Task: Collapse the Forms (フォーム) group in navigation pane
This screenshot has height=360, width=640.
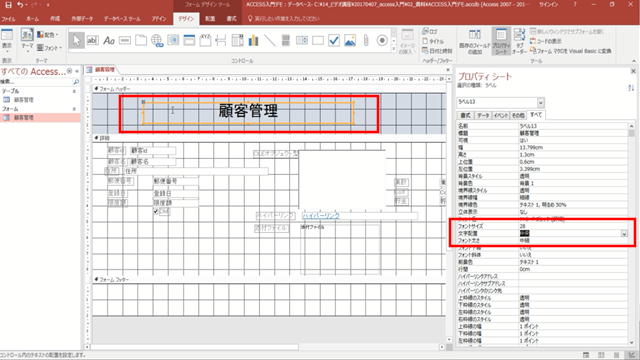Action: click(x=74, y=109)
